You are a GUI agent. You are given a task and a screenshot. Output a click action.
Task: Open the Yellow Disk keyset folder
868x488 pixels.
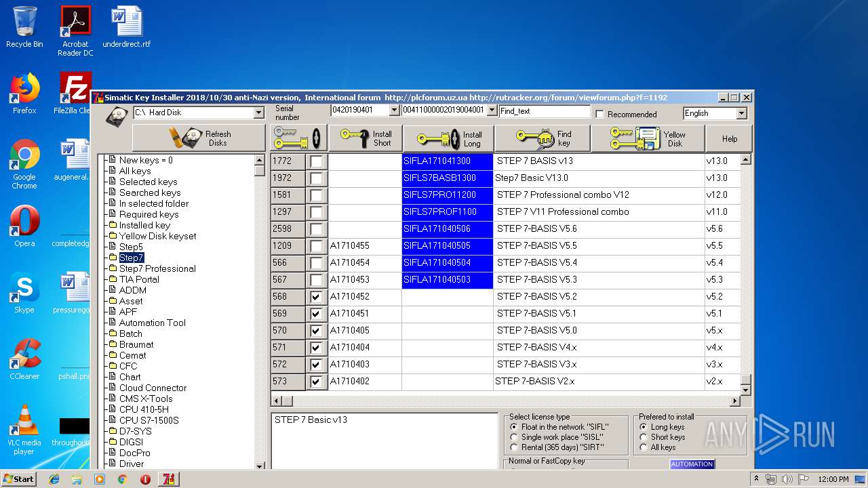(x=157, y=236)
